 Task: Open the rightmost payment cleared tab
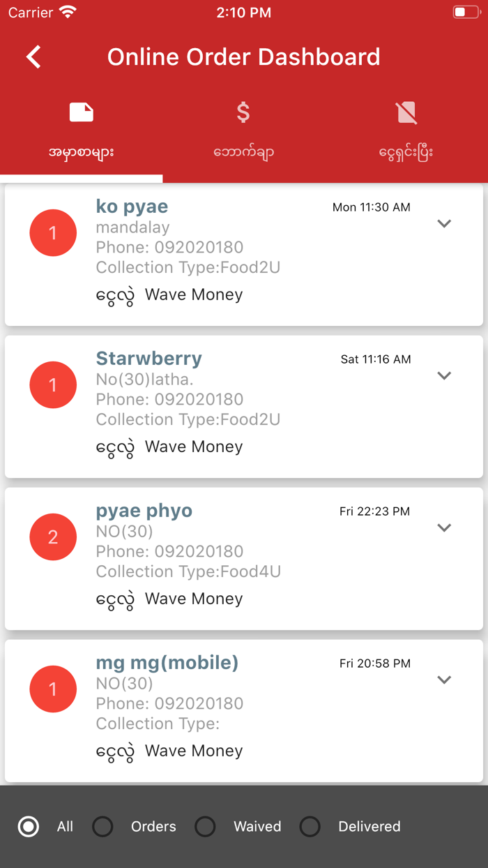(x=406, y=129)
